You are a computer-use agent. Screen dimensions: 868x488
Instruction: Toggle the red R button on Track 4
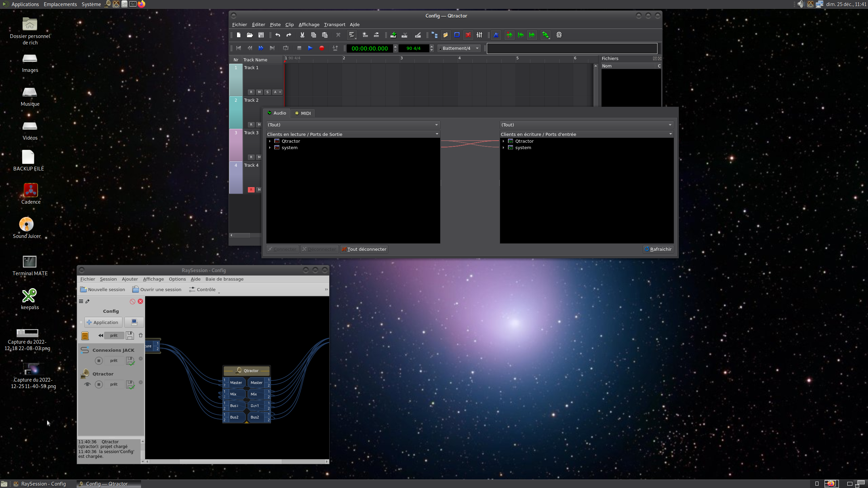point(251,190)
